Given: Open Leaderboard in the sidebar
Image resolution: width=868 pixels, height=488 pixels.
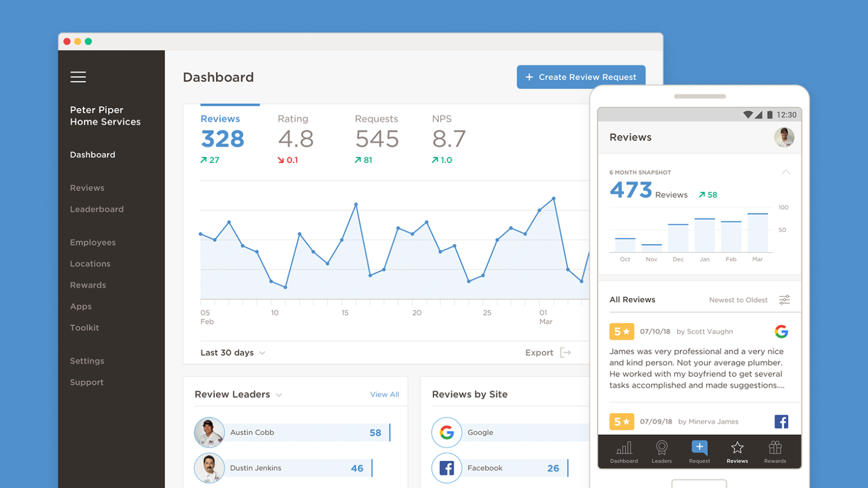Looking at the screenshot, I should coord(97,209).
